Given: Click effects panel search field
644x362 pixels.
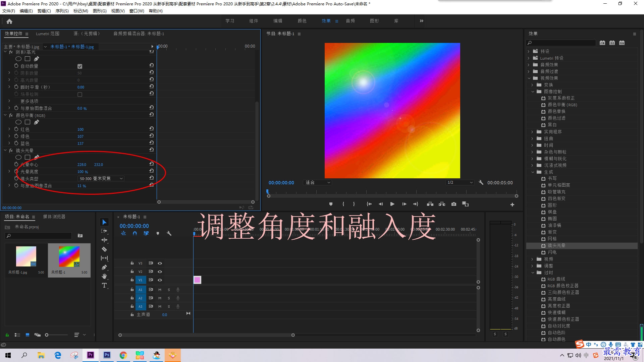Looking at the screenshot, I should click(561, 43).
